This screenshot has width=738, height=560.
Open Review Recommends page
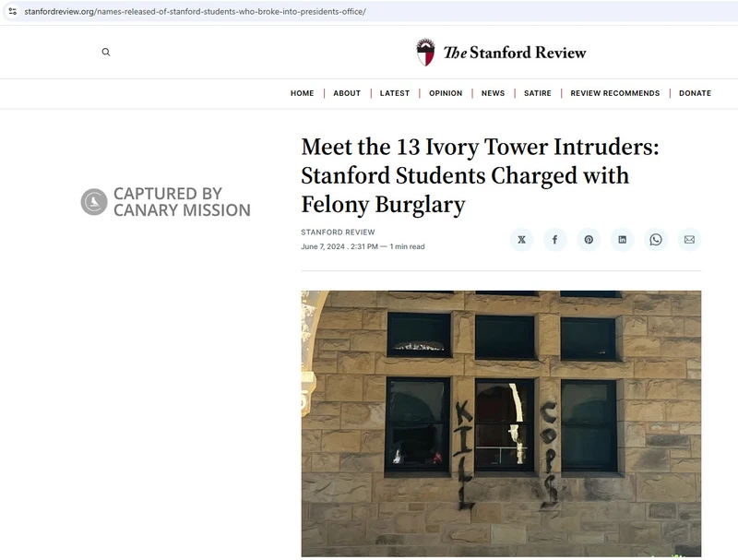615,93
